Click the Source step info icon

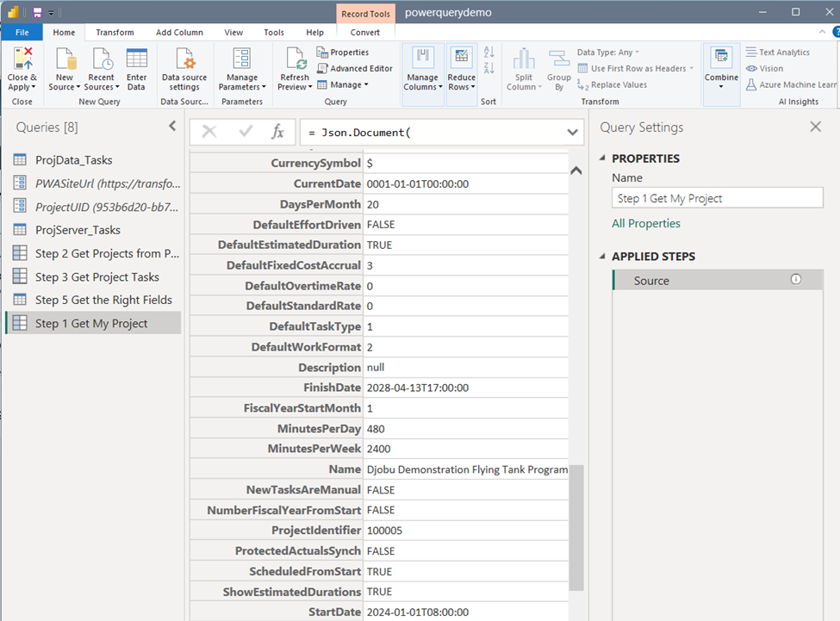(x=796, y=279)
